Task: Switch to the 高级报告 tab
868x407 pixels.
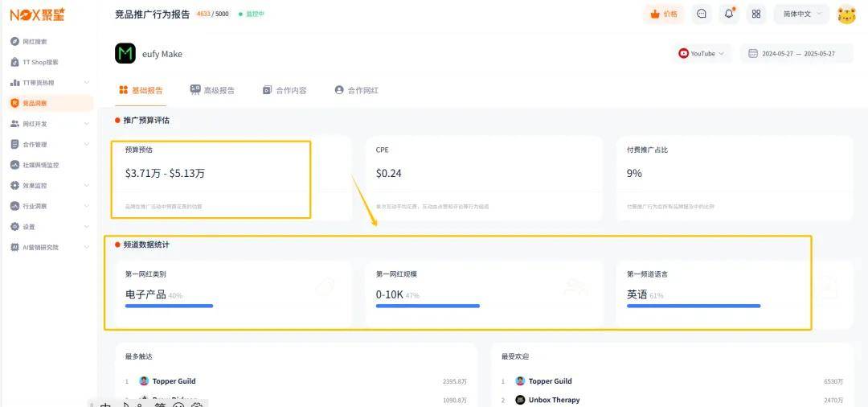Action: (212, 90)
